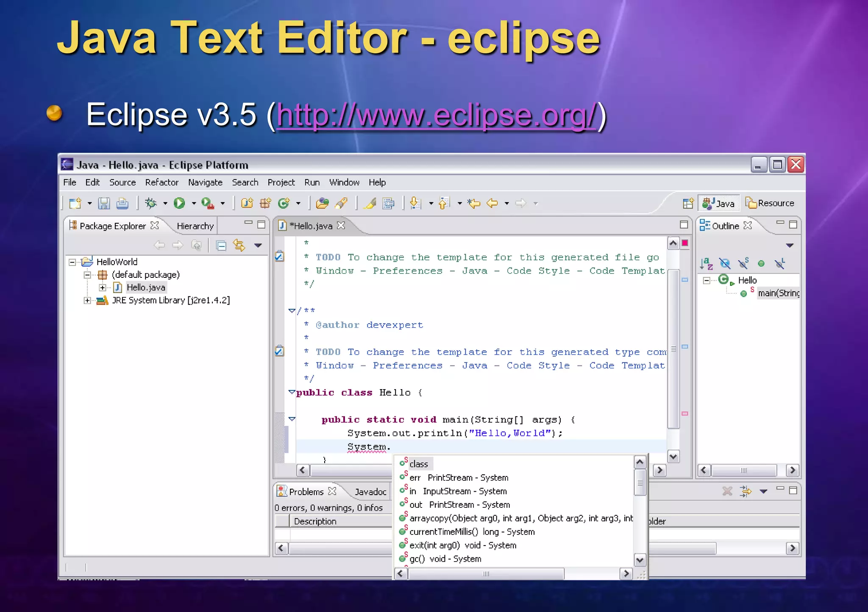Click the Open Perspective icon
Viewport: 868px width, 612px height.
pos(688,203)
